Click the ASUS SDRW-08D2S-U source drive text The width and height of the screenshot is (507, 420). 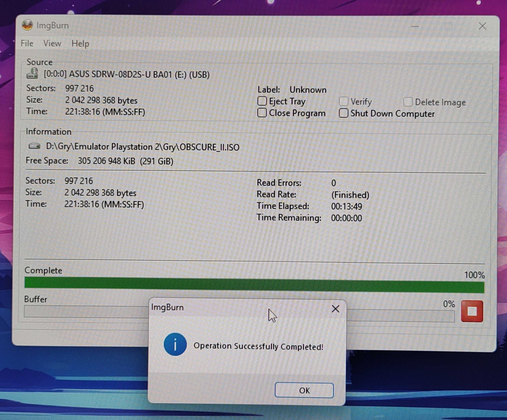(127, 74)
